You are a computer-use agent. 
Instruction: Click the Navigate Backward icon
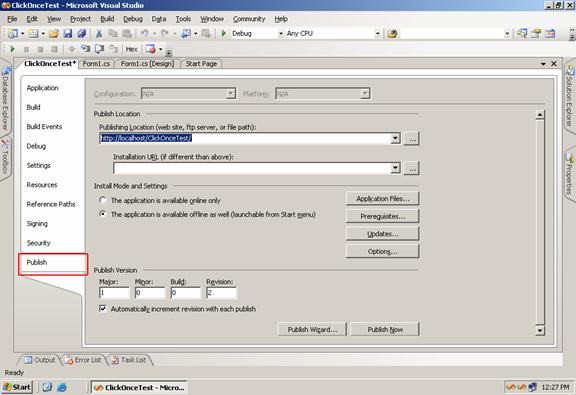click(186, 33)
